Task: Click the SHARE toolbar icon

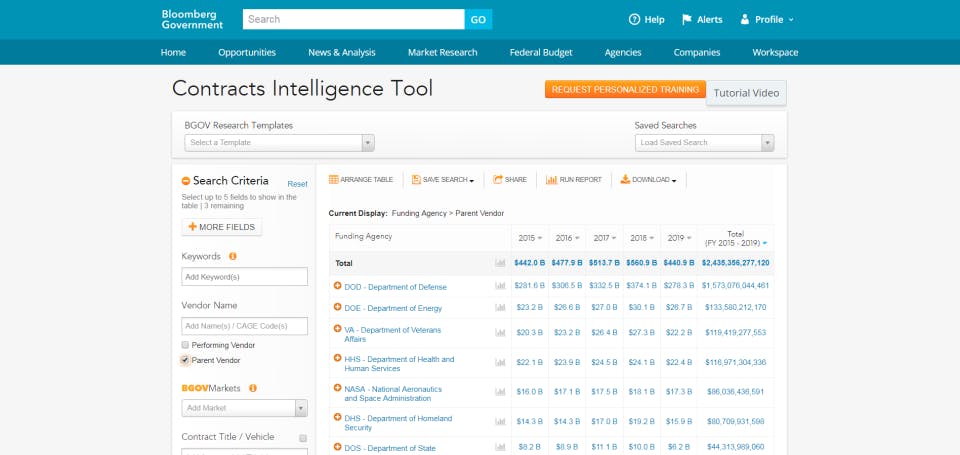Action: coord(498,179)
